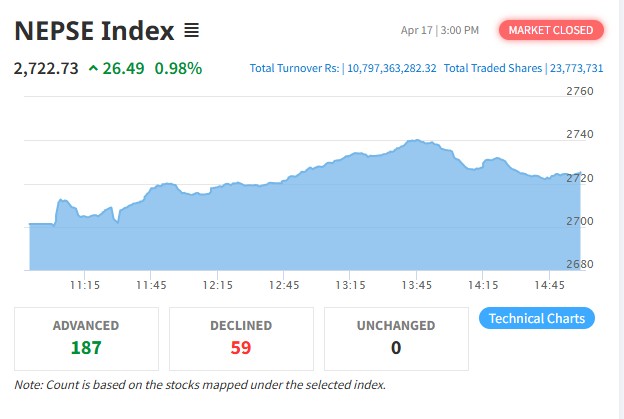Open the menu icon beside NEPSE Index
The image size is (624, 419).
tap(191, 30)
